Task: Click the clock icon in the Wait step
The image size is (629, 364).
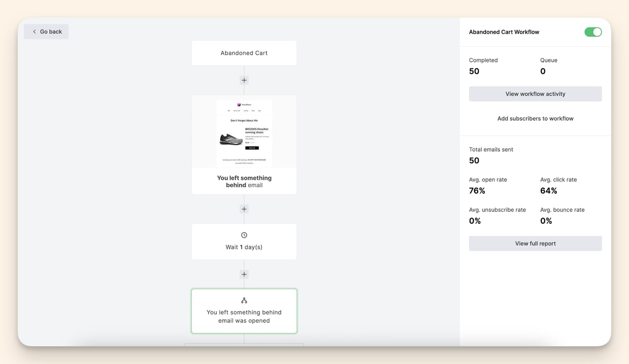Action: point(244,235)
